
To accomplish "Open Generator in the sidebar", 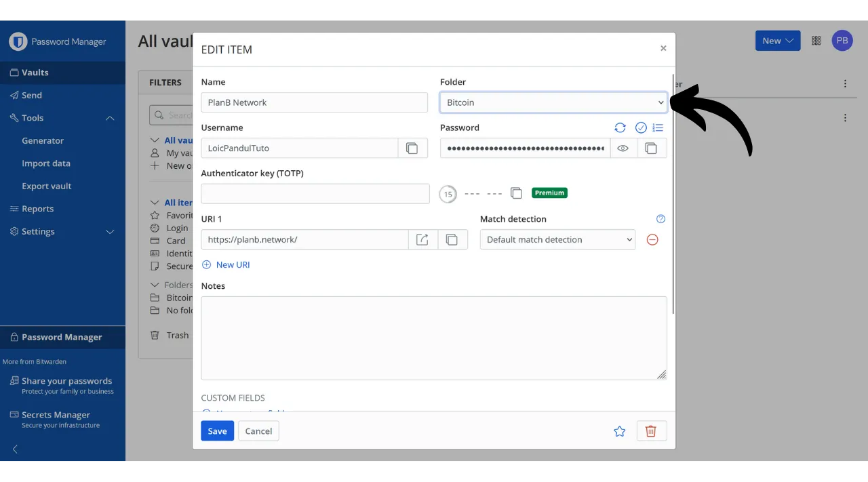I will [43, 140].
